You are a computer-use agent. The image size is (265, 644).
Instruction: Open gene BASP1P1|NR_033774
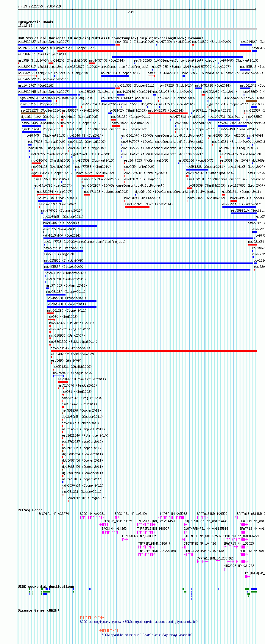tap(54, 514)
